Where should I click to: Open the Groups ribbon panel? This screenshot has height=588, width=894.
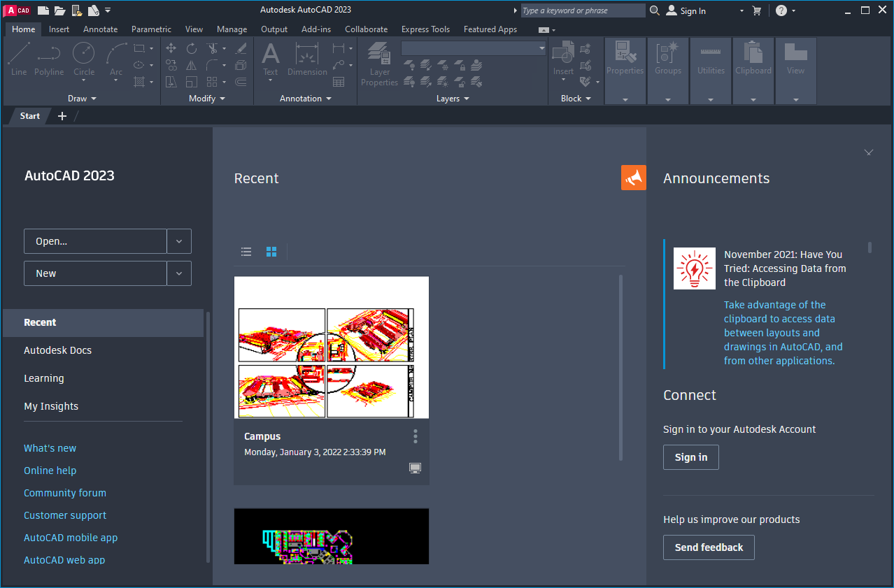[x=667, y=71]
